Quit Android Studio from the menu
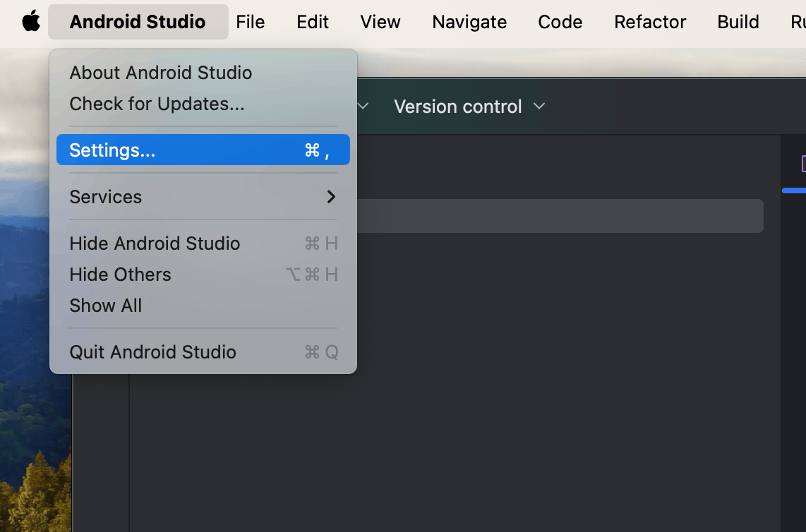 tap(203, 352)
